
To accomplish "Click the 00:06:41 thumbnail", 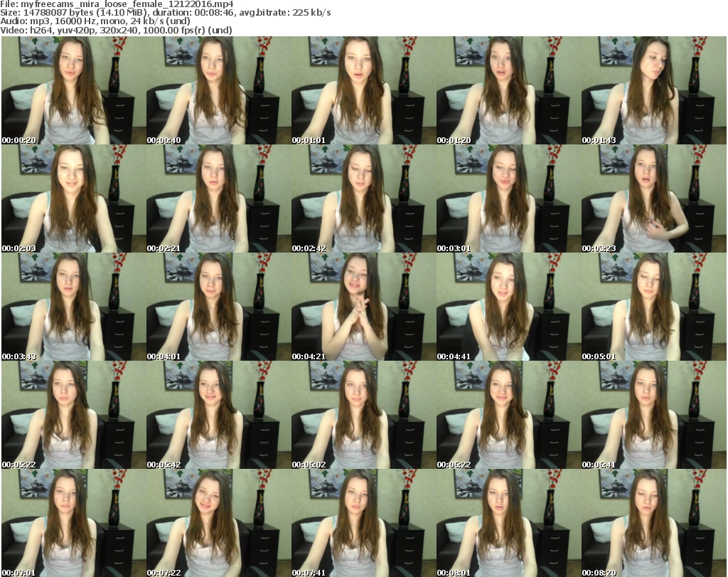I will pos(654,415).
